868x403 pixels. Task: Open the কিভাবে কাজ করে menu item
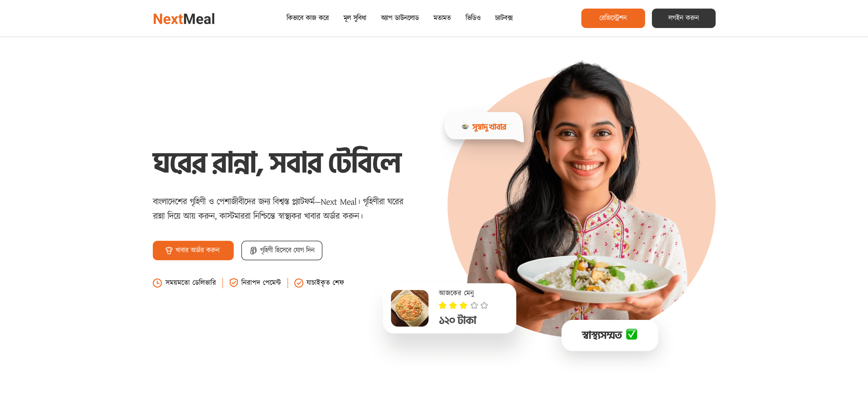pos(307,18)
